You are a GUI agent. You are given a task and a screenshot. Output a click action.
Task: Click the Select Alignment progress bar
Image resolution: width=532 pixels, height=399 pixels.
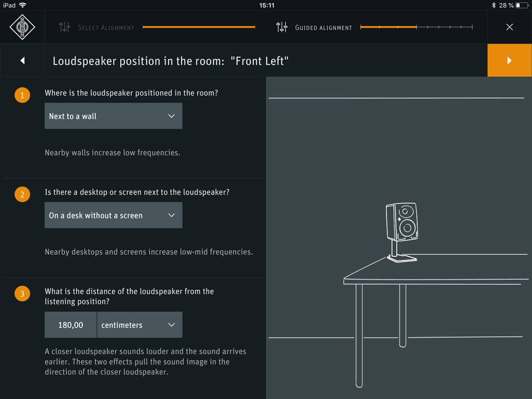coord(198,27)
